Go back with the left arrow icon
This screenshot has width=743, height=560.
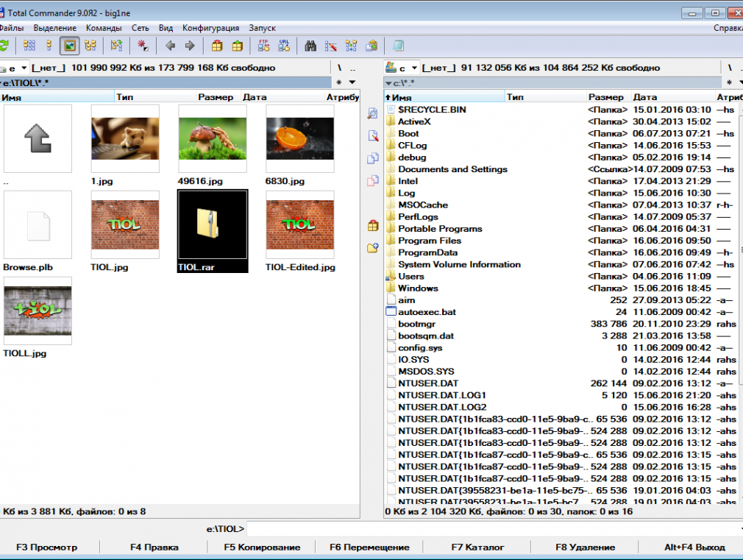click(x=170, y=46)
